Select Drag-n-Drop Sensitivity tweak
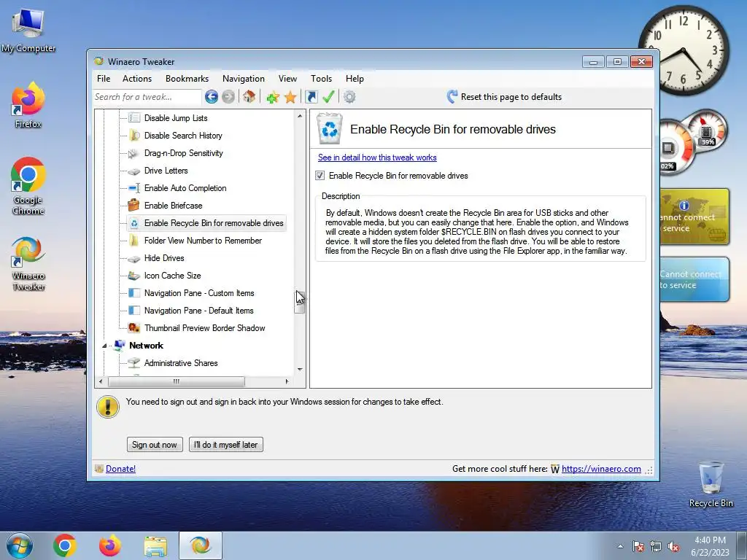747x560 pixels. pos(183,153)
